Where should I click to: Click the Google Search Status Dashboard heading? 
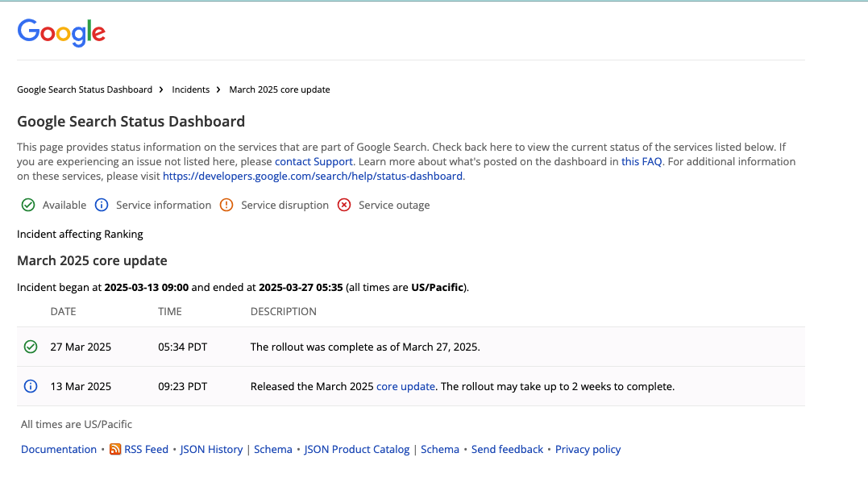coord(131,121)
